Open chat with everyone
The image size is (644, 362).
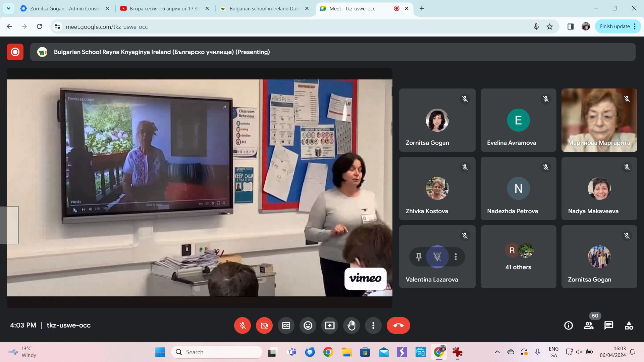[x=608, y=325]
